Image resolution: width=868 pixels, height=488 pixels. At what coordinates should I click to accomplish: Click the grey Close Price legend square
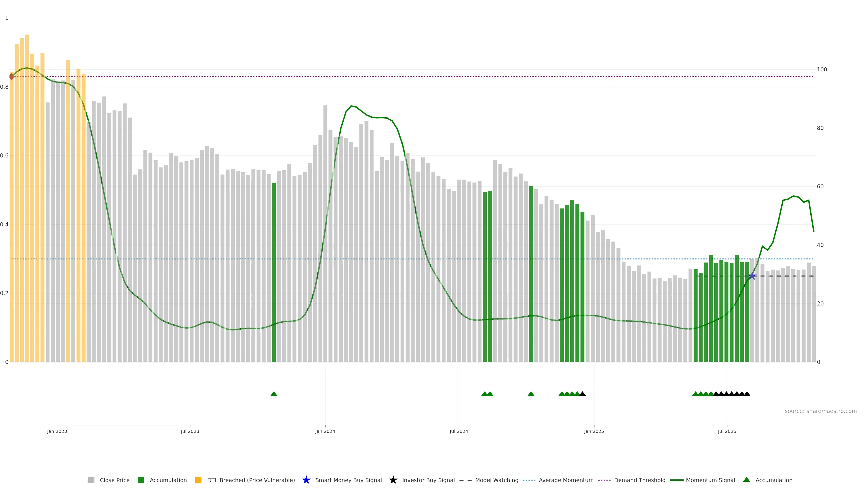(x=91, y=480)
